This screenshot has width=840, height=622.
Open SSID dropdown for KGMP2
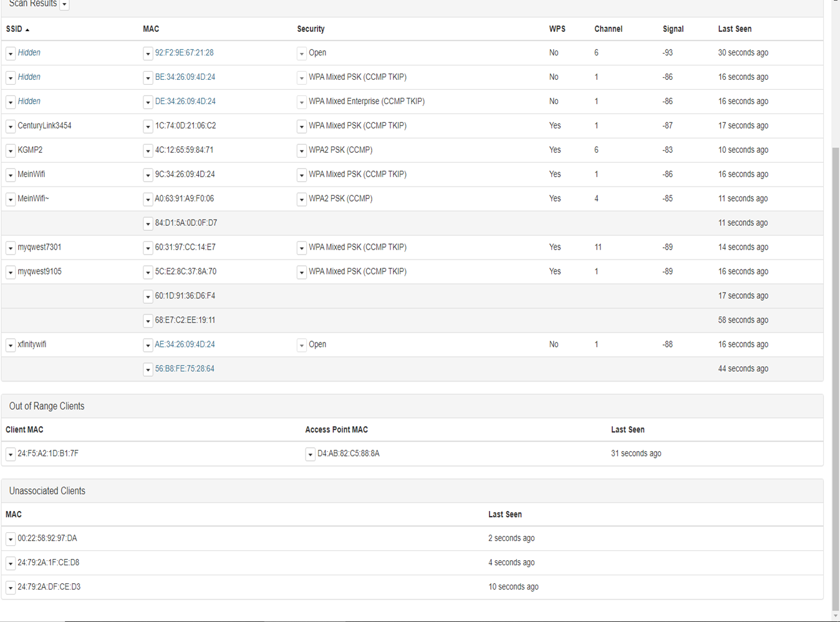(x=11, y=151)
